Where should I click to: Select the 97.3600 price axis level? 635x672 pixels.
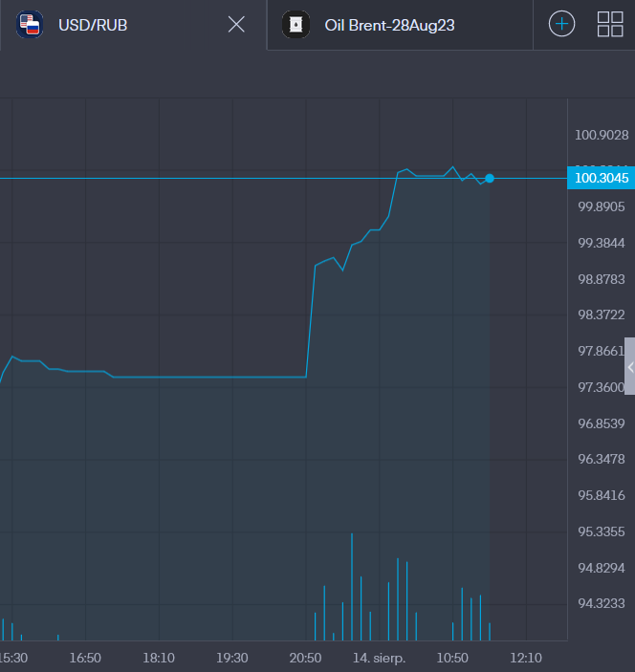tap(601, 387)
